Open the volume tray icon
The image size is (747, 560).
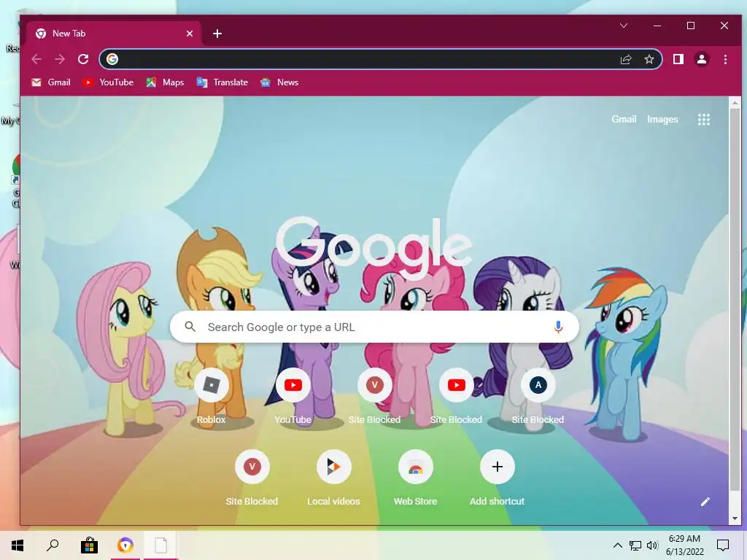[652, 545]
